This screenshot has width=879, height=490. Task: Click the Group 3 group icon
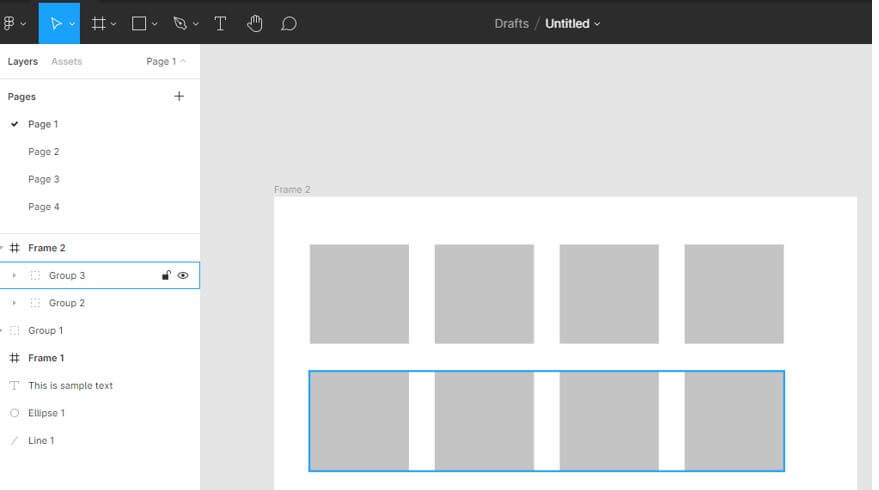click(x=35, y=275)
